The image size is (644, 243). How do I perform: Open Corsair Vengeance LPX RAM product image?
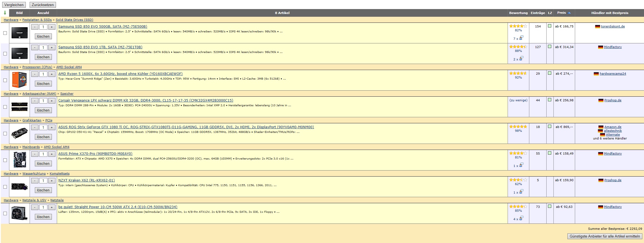tap(19, 107)
